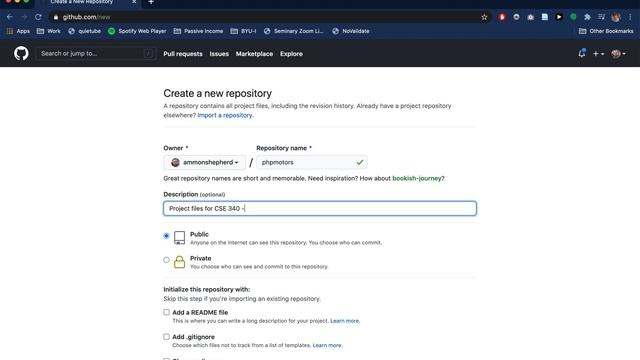
Task: Open the Chrome three-dot menu
Action: point(630,17)
